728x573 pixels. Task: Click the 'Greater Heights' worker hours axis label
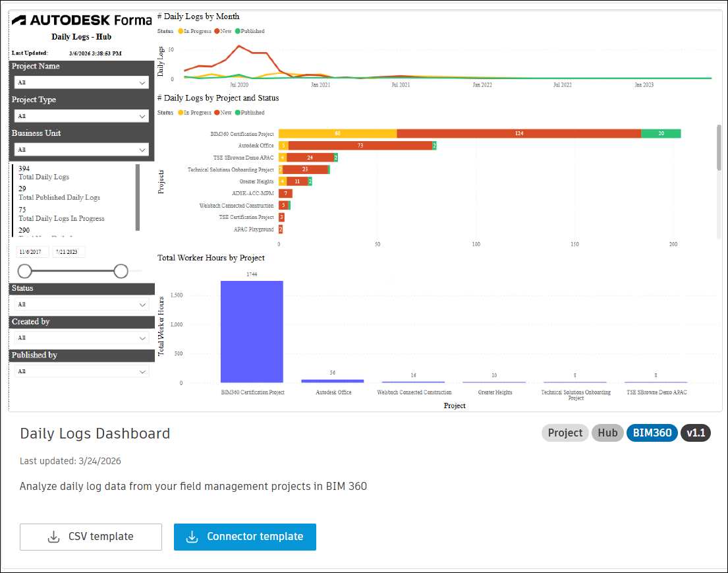coord(495,392)
